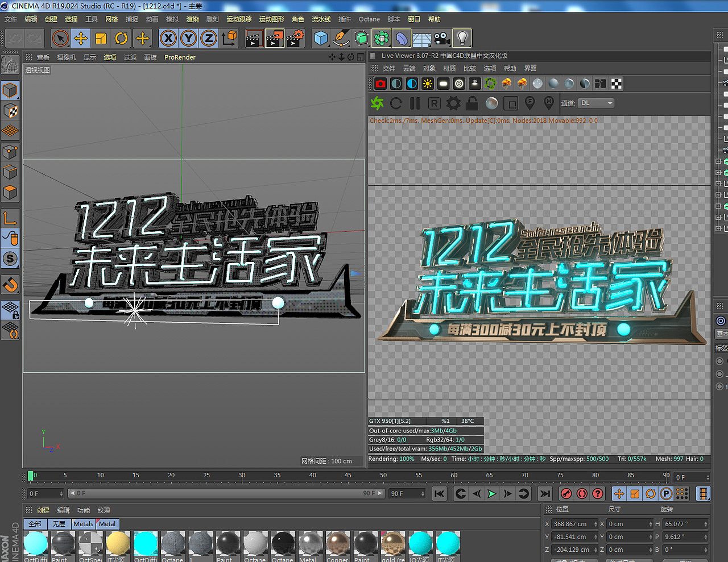Open Octane settings gear icon

(x=453, y=103)
